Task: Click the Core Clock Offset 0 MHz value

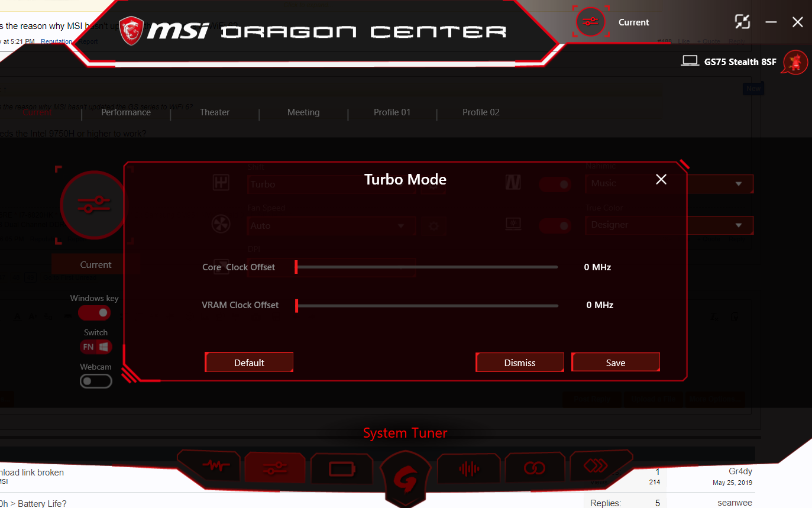Action: [597, 267]
